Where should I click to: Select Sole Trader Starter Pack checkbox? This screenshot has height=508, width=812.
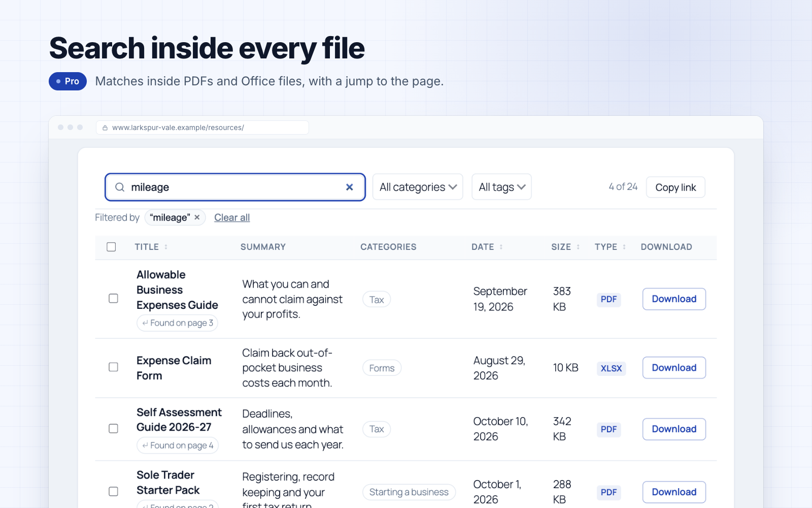point(114,492)
